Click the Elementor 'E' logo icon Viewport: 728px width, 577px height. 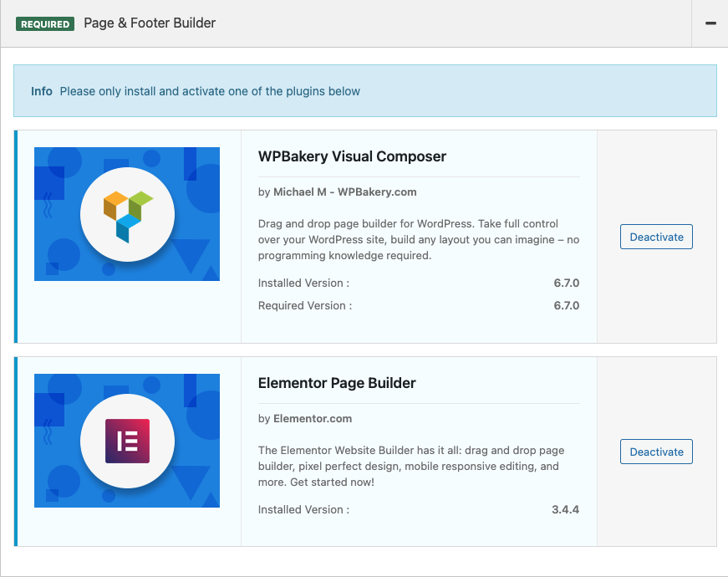point(127,441)
